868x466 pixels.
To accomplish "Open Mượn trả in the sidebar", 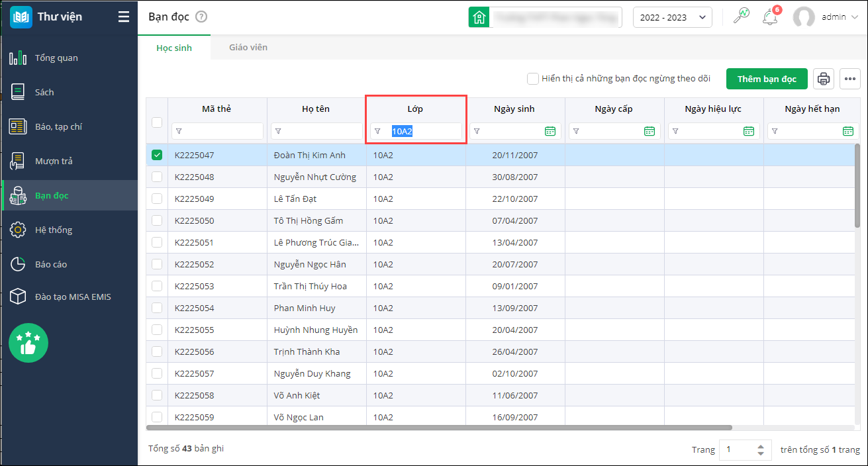I will pyautogui.click(x=69, y=161).
